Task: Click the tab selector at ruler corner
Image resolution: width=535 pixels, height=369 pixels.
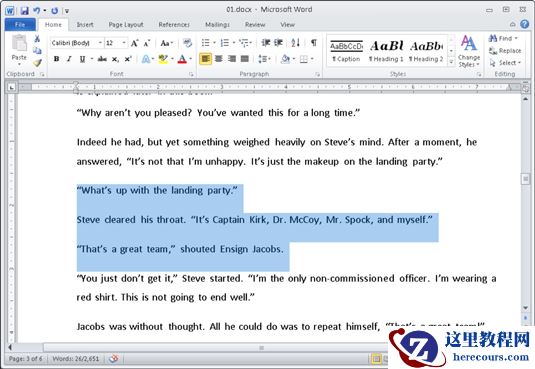Action: pyautogui.click(x=12, y=87)
